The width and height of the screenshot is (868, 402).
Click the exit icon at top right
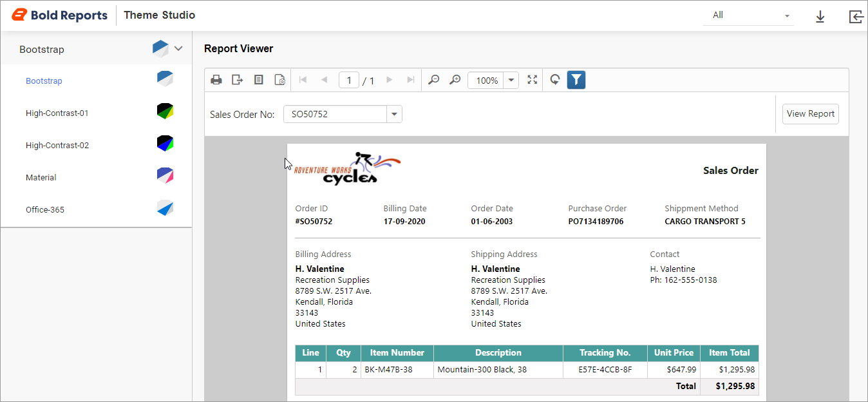coord(856,17)
